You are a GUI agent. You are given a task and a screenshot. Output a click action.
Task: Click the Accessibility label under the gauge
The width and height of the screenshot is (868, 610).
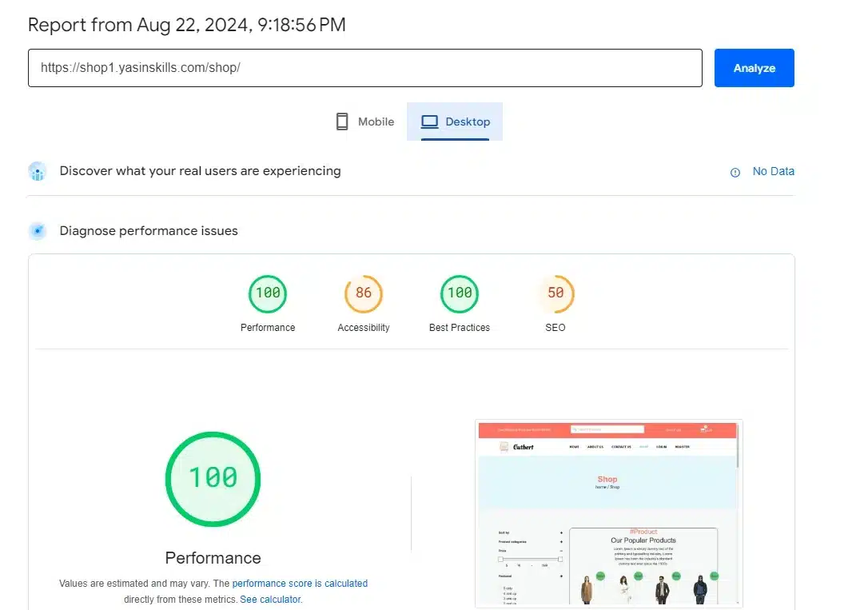coord(364,328)
